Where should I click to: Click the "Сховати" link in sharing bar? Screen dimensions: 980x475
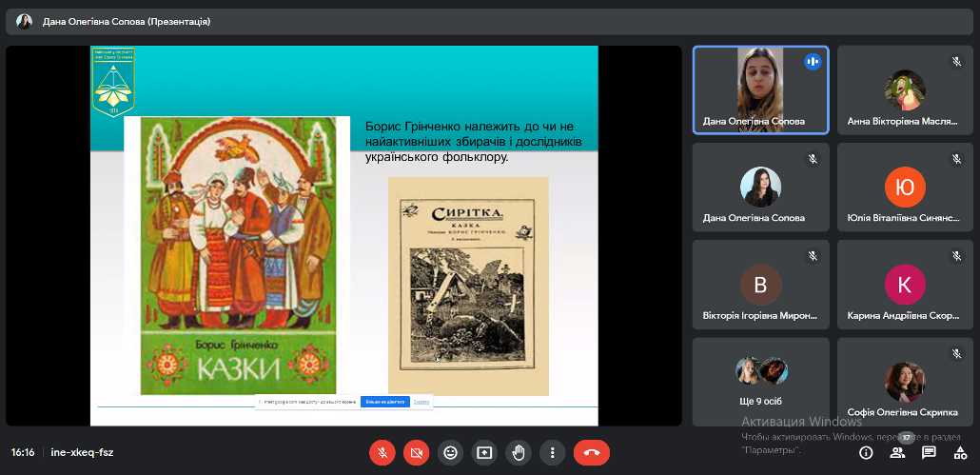[x=421, y=402]
